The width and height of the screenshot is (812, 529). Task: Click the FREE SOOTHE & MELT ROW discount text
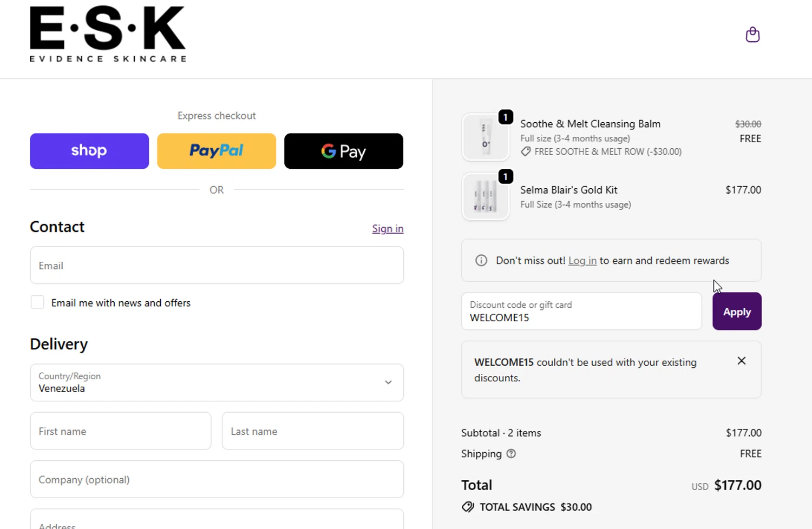pos(608,152)
